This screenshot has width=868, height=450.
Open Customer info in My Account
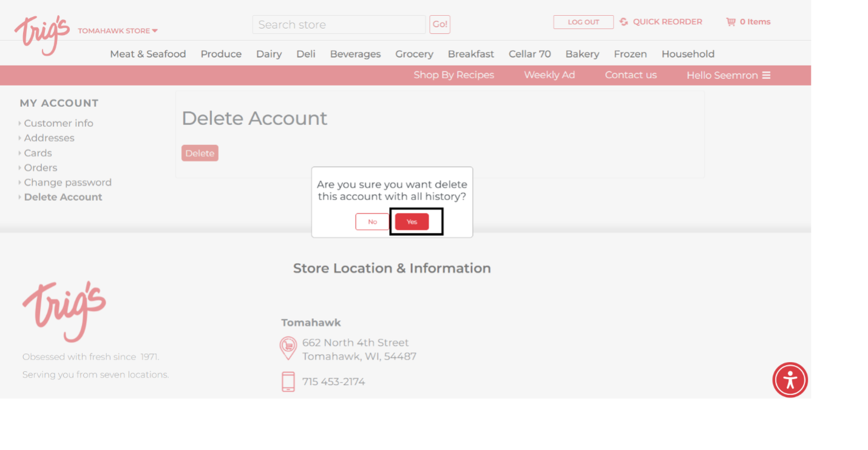(x=58, y=123)
